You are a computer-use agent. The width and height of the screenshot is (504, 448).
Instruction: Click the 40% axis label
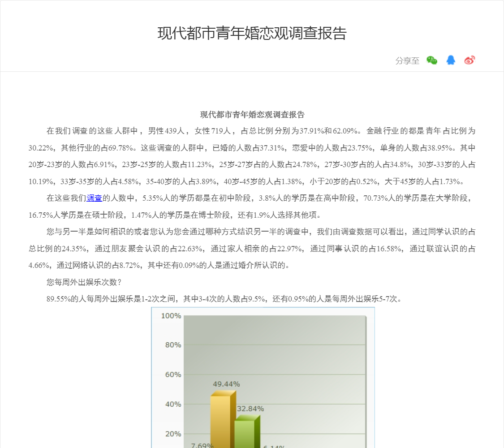click(x=173, y=404)
